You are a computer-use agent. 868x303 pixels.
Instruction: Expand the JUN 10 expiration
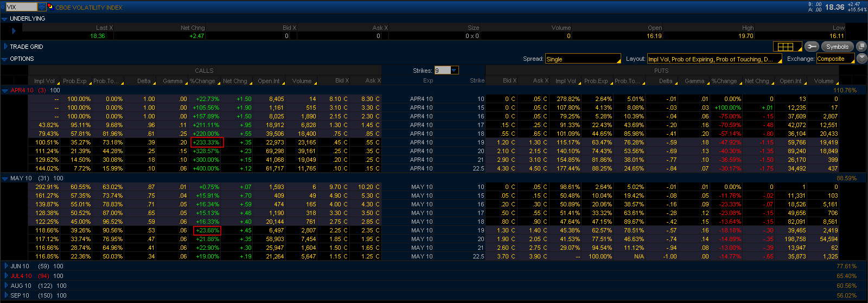7,266
